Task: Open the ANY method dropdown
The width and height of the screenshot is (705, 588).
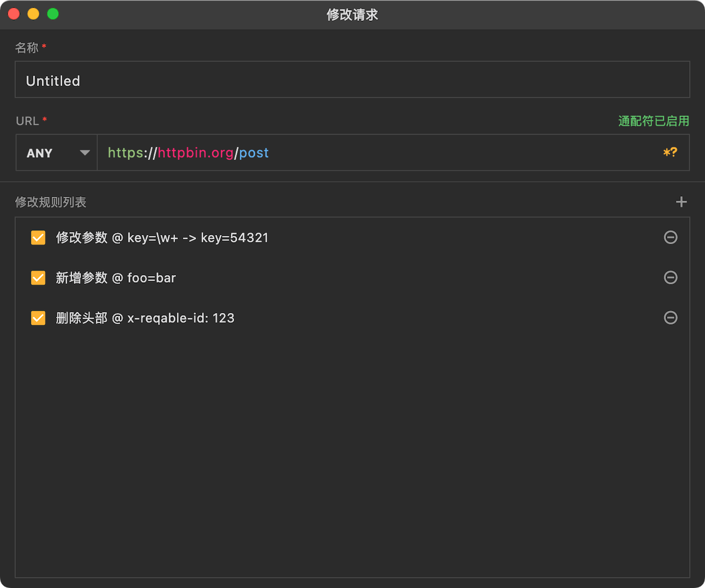Action: coord(57,153)
